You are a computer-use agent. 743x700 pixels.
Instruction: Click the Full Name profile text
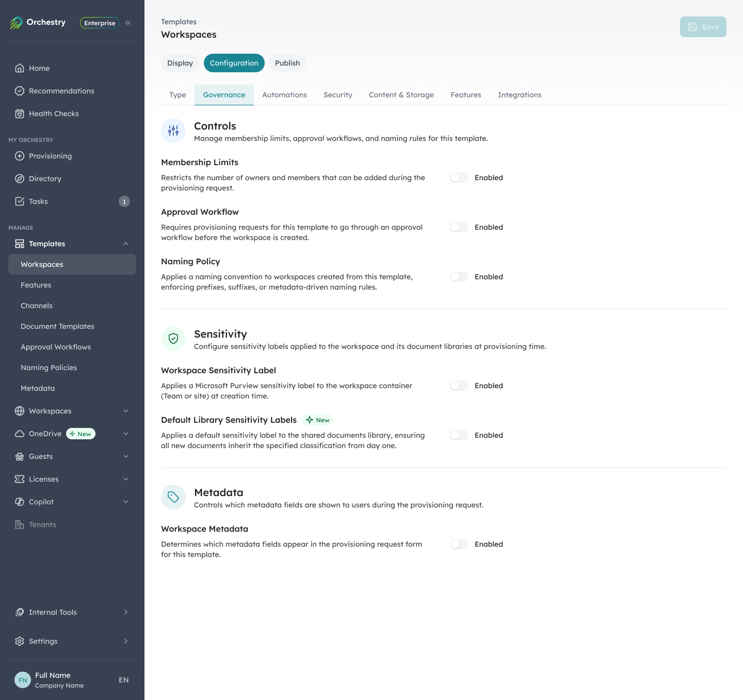53,675
